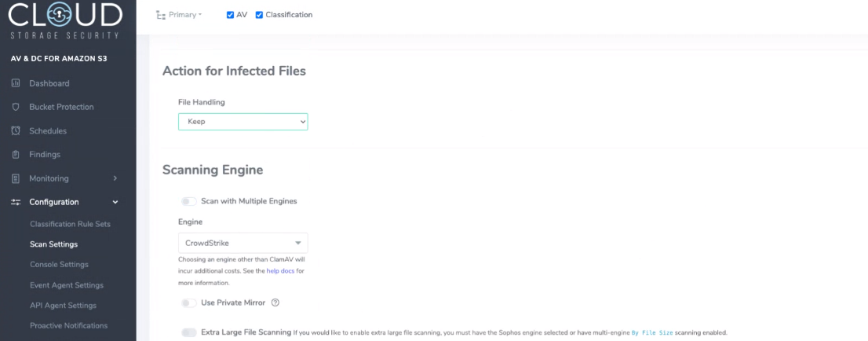Go to Console Settings

click(x=59, y=265)
